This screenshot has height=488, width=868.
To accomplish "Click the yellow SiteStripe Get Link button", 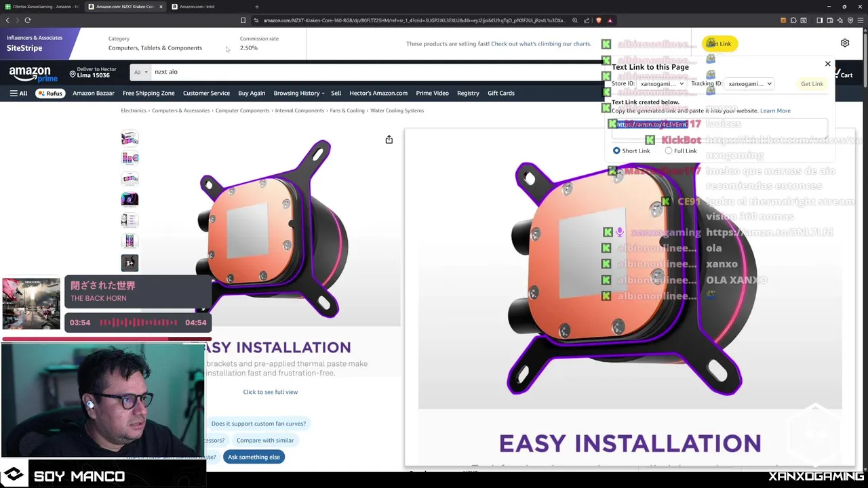I will (x=719, y=43).
